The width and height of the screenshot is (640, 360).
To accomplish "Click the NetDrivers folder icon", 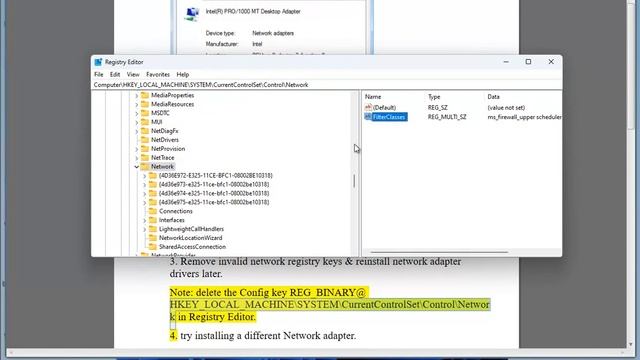I will click(145, 140).
